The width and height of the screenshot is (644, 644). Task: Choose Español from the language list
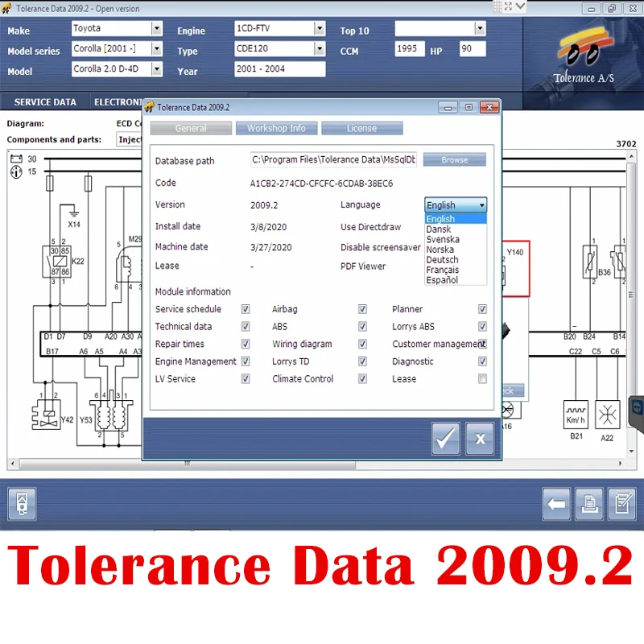(456, 280)
